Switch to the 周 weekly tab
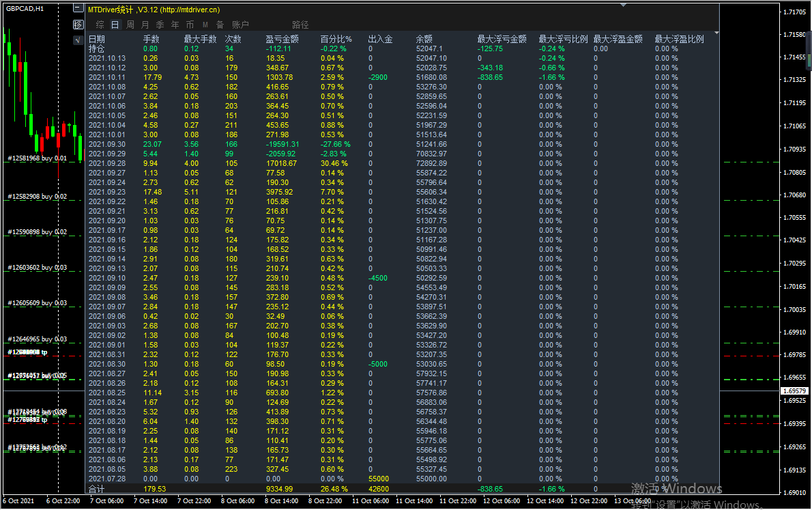The width and height of the screenshot is (812, 510). coord(130,25)
